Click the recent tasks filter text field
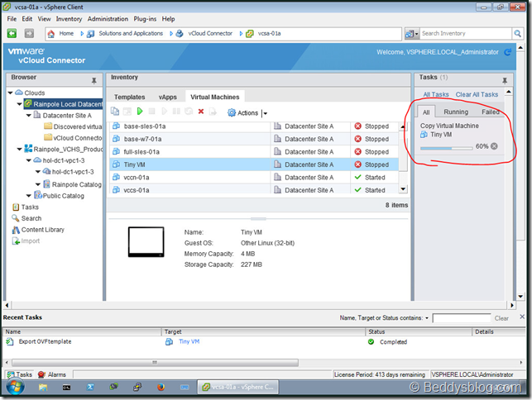Viewport: 532px width, 400px height. [x=462, y=318]
